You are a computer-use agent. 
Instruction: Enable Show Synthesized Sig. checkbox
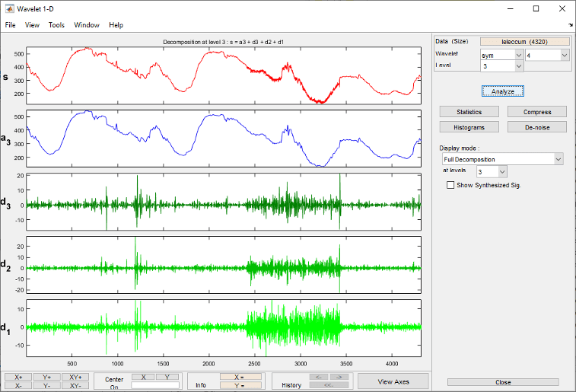pyautogui.click(x=450, y=185)
